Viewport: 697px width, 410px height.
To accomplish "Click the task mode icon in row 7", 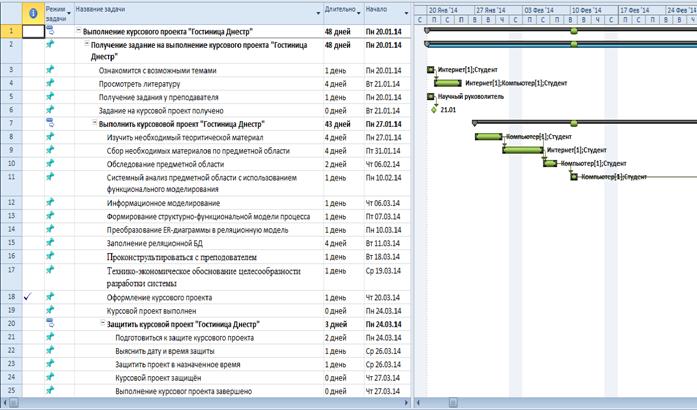I will point(50,123).
